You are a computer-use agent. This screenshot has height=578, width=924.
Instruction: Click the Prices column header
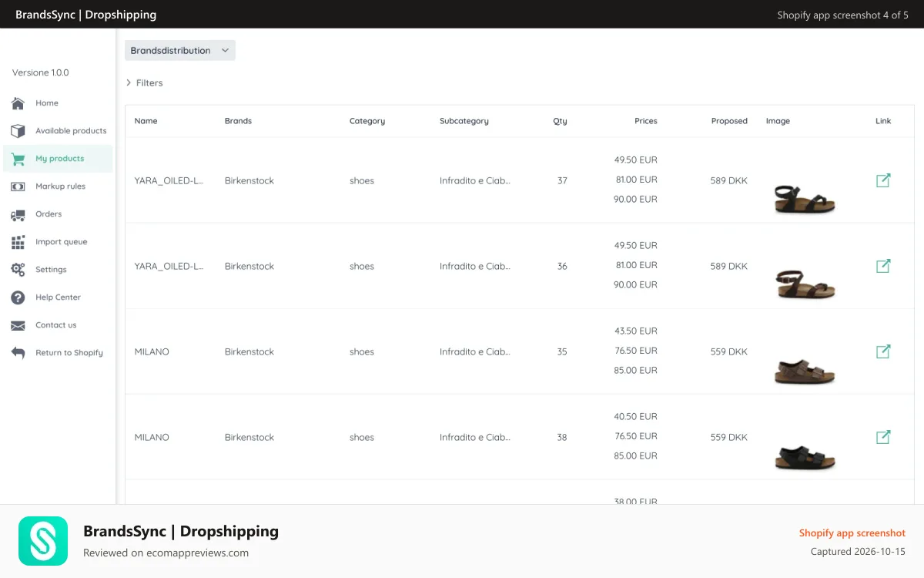646,121
